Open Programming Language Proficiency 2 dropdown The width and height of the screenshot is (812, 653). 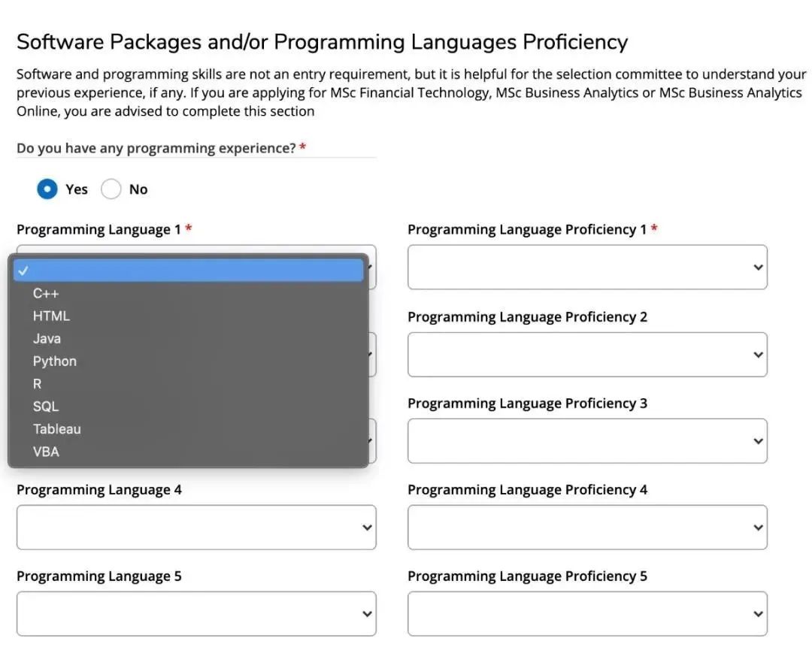click(x=587, y=355)
